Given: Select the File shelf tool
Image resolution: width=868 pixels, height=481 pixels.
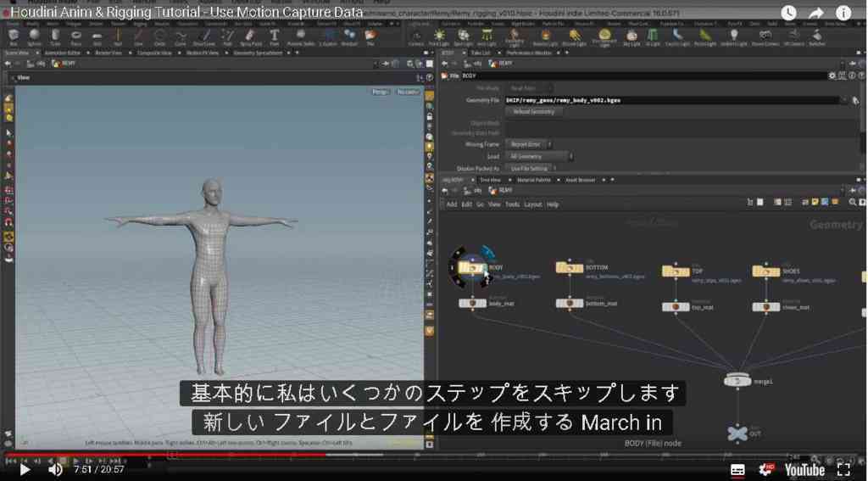Looking at the screenshot, I should click(x=370, y=37).
